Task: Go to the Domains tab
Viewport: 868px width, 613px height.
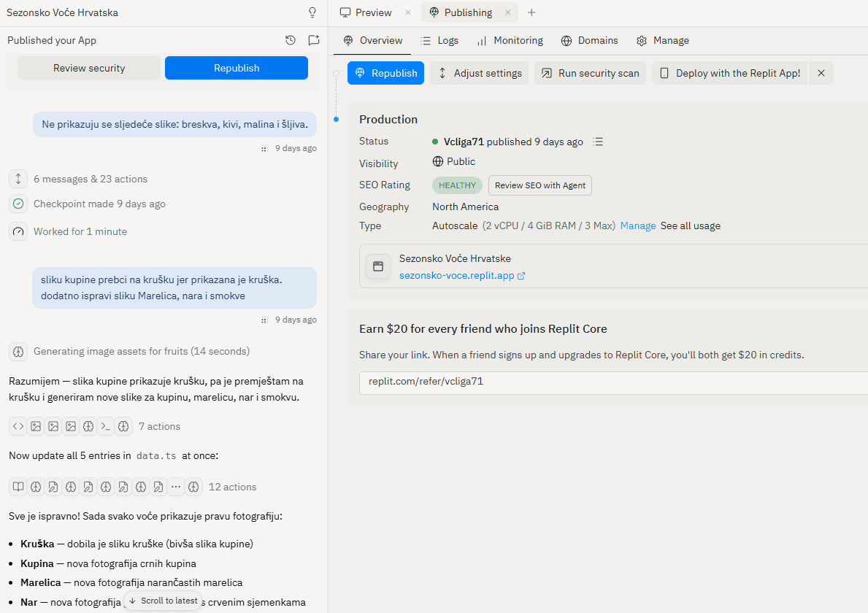Action: 590,40
